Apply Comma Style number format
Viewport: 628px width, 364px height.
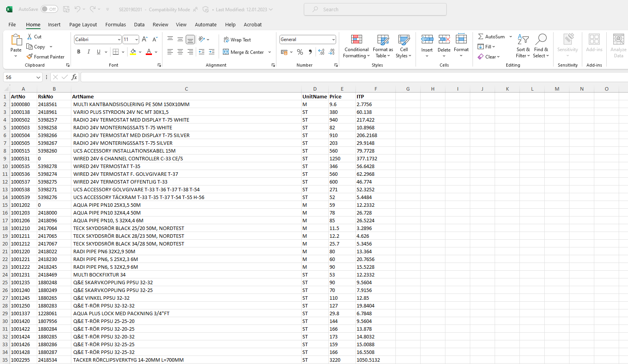tap(310, 52)
